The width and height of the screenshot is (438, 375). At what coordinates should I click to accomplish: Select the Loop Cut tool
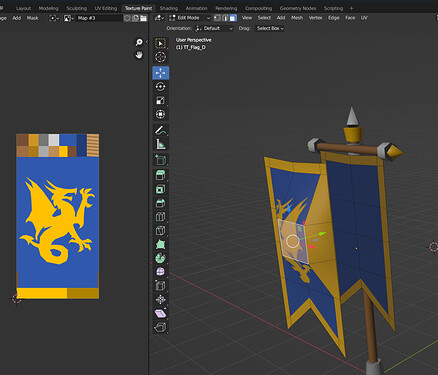tap(160, 217)
